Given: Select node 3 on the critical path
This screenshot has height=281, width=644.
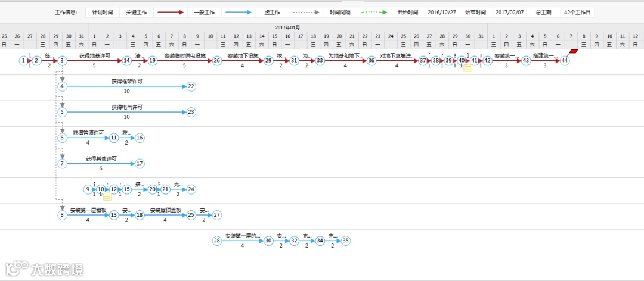Looking at the screenshot, I should click(62, 61).
